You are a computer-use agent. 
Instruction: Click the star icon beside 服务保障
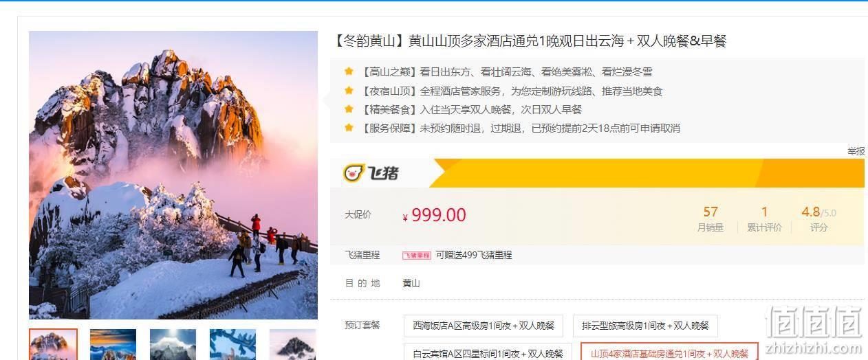(x=349, y=127)
